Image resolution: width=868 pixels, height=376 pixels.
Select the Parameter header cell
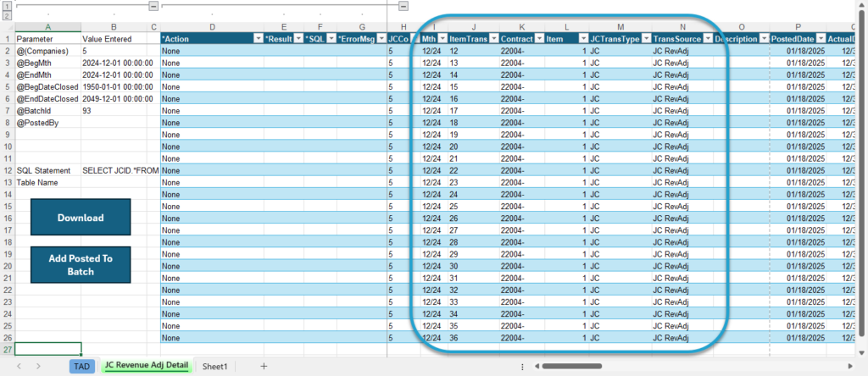(48, 39)
